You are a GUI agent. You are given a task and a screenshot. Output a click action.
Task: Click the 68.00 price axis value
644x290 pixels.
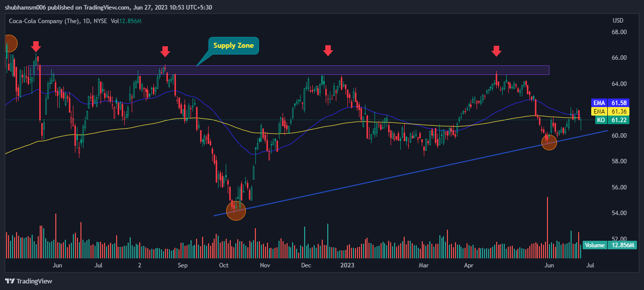[619, 32]
